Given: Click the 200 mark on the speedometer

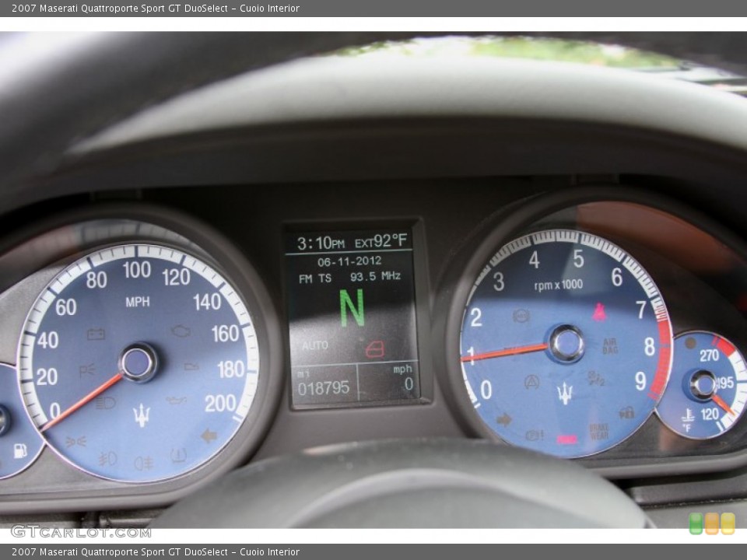Looking at the screenshot, I should point(220,404).
